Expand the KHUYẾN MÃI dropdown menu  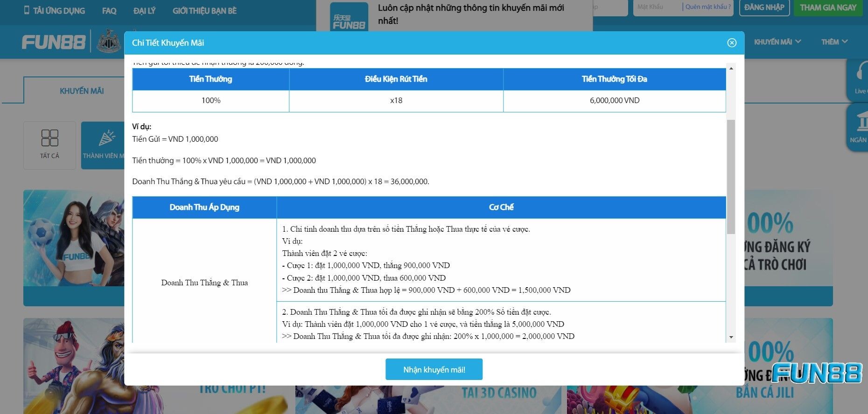[777, 42]
